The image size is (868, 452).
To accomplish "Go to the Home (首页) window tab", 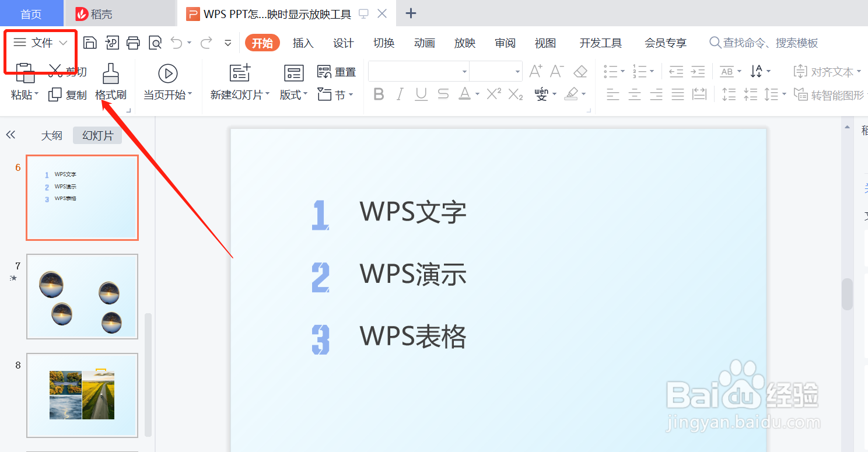I will click(32, 14).
